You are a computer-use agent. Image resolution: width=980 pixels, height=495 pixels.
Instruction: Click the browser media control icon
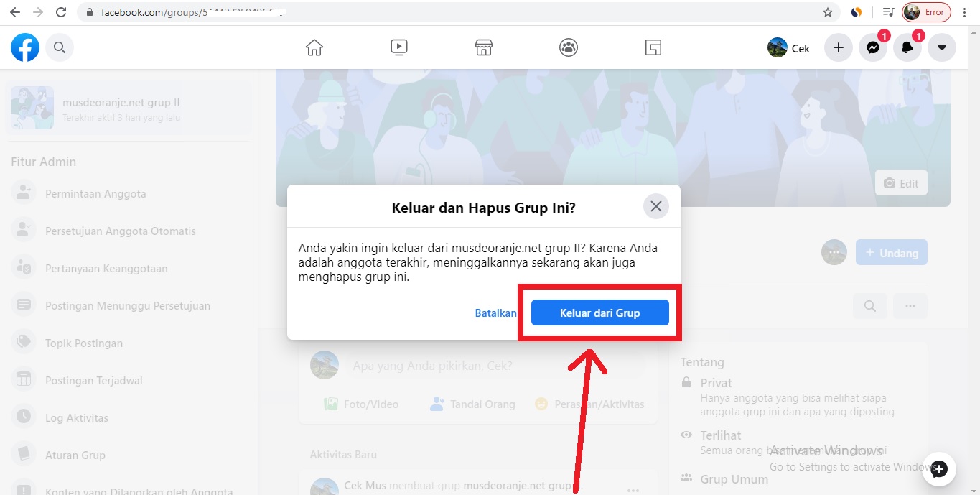(889, 12)
